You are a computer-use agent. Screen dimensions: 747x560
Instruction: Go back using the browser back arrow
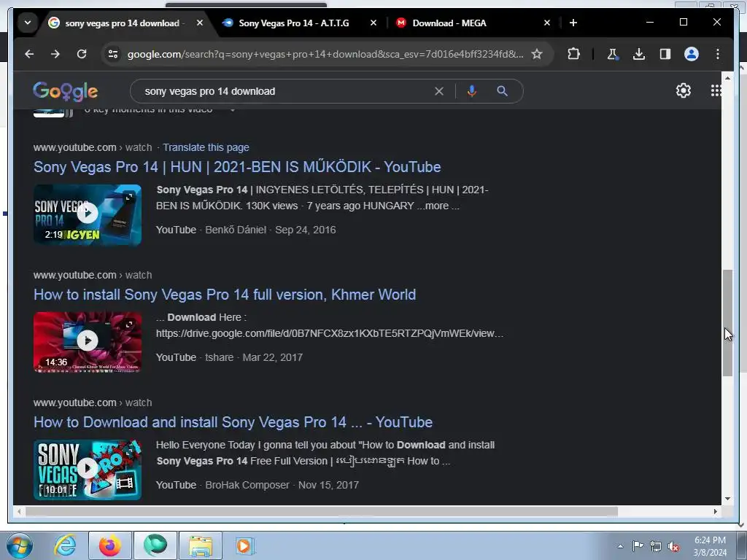[29, 54]
